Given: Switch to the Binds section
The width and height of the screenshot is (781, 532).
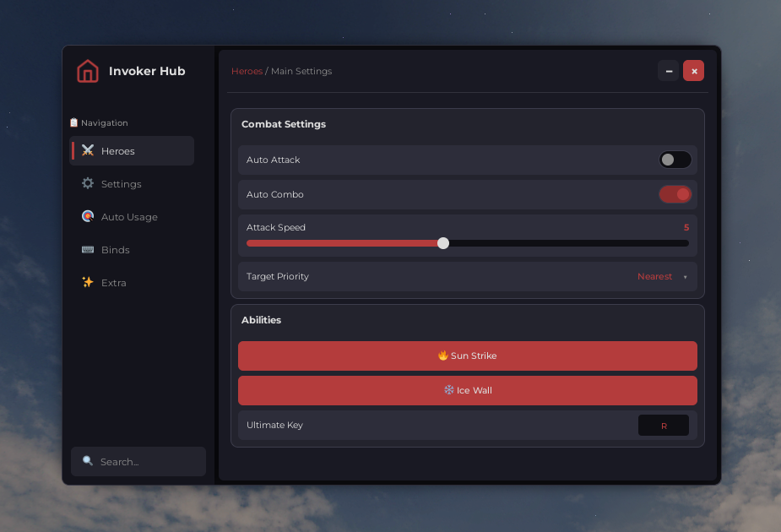Looking at the screenshot, I should (116, 250).
